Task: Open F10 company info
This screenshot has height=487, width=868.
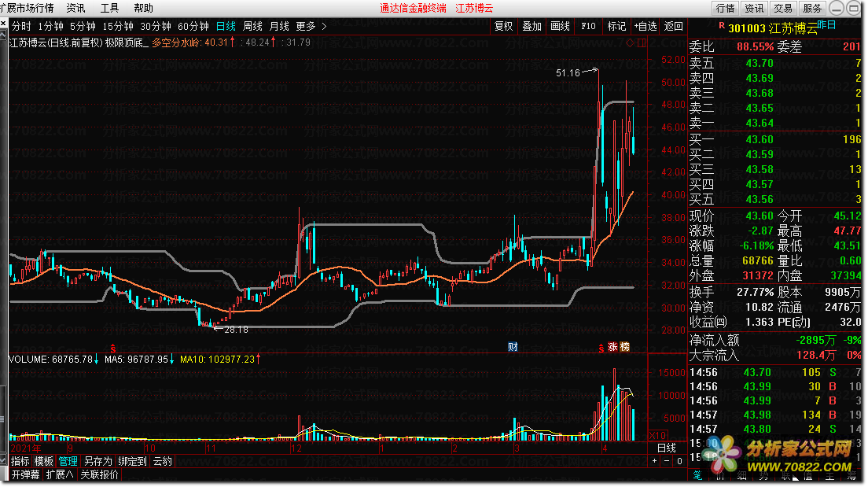Action: [588, 26]
